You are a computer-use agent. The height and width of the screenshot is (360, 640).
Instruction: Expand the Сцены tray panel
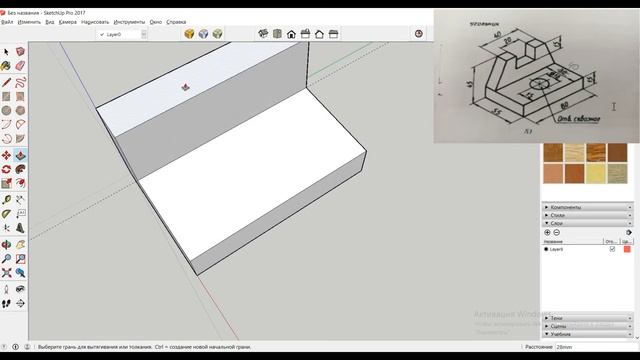click(x=587, y=326)
